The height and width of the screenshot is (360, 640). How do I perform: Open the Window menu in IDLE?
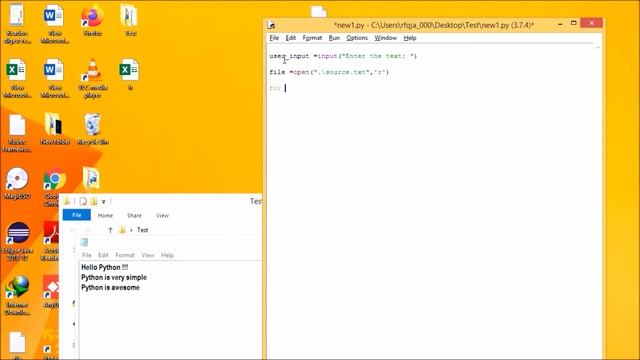click(386, 38)
